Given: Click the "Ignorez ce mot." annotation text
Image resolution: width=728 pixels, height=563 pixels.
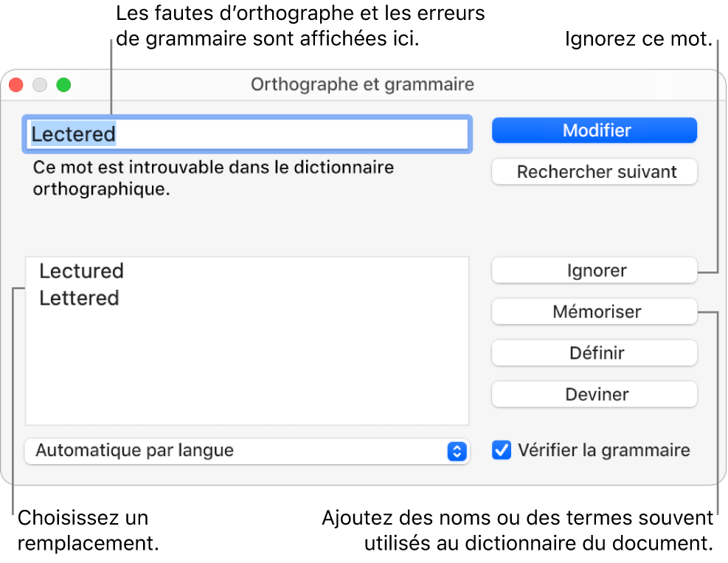Looking at the screenshot, I should click(x=637, y=39).
